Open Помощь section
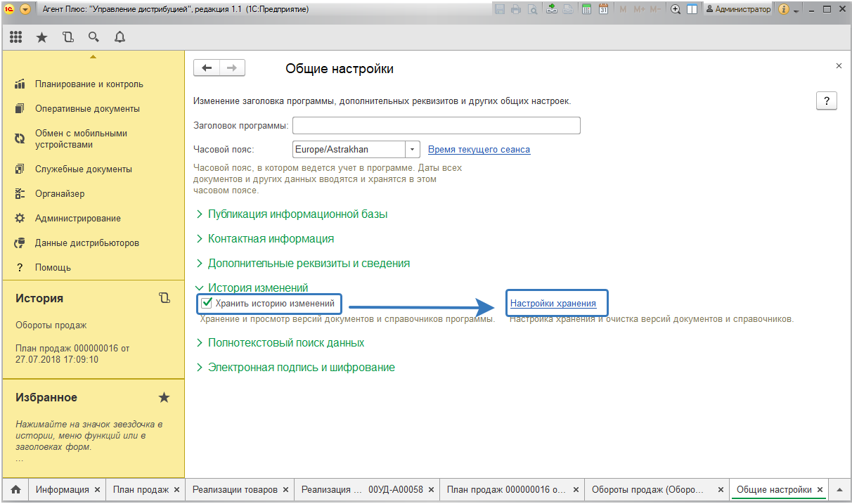The image size is (852, 504). (x=53, y=267)
